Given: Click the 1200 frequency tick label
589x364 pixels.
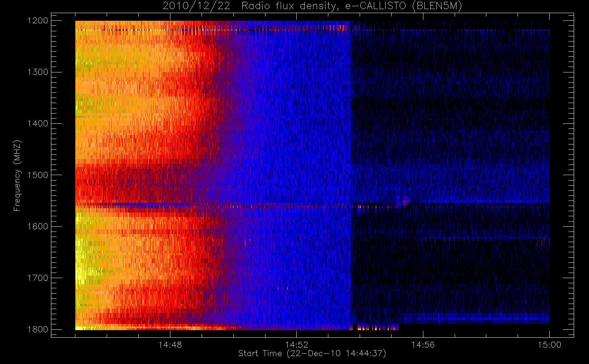Looking at the screenshot, I should pyautogui.click(x=38, y=21).
